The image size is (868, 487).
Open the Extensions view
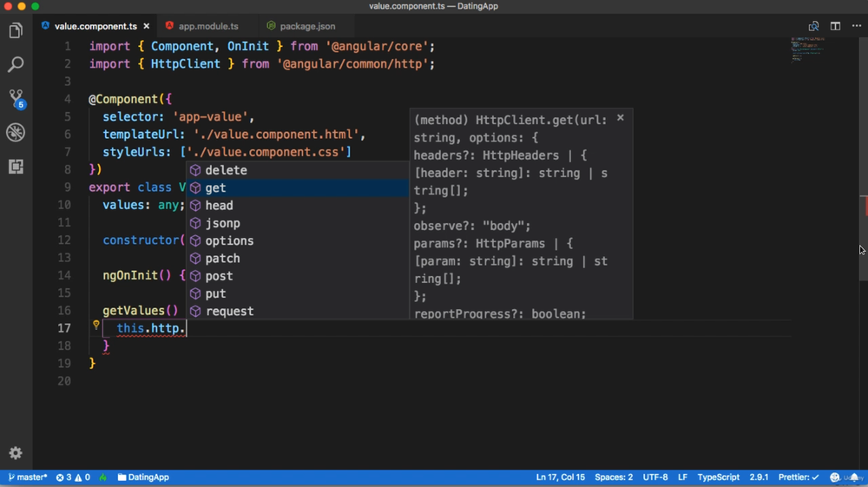click(x=16, y=166)
